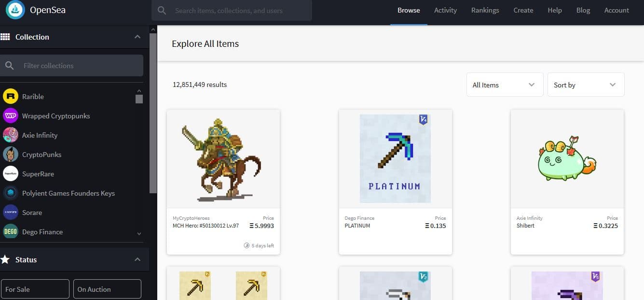This screenshot has height=300, width=644.
Task: Open the Shibert Axie item thumbnail
Action: point(567,159)
